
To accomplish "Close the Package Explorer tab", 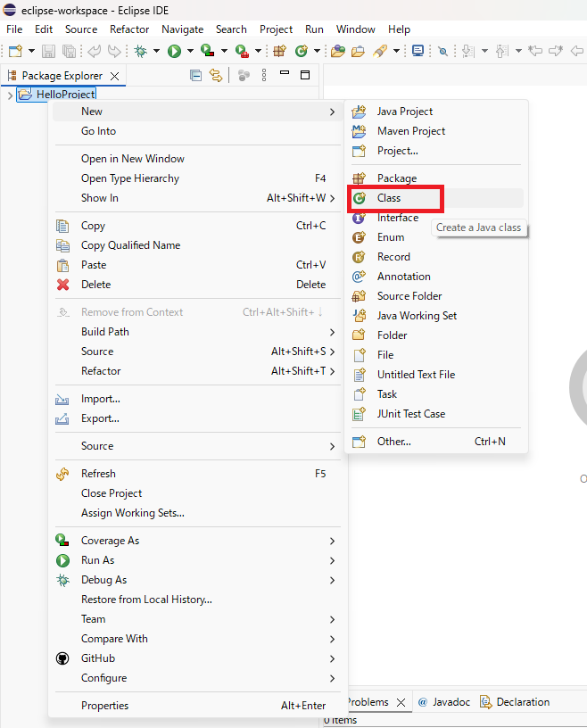I will [115, 76].
